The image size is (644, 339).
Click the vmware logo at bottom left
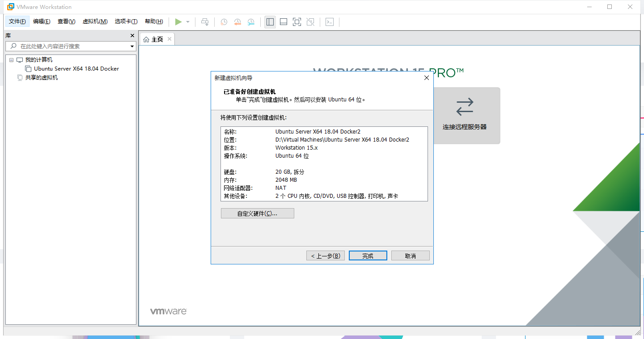pyautogui.click(x=168, y=311)
